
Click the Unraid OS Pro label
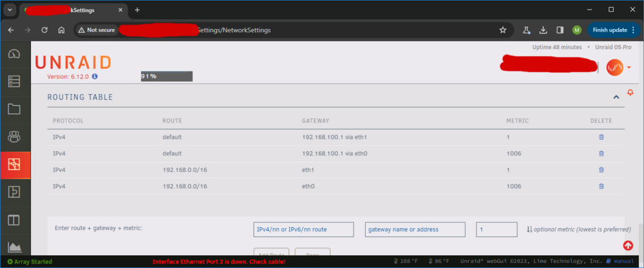(x=613, y=47)
